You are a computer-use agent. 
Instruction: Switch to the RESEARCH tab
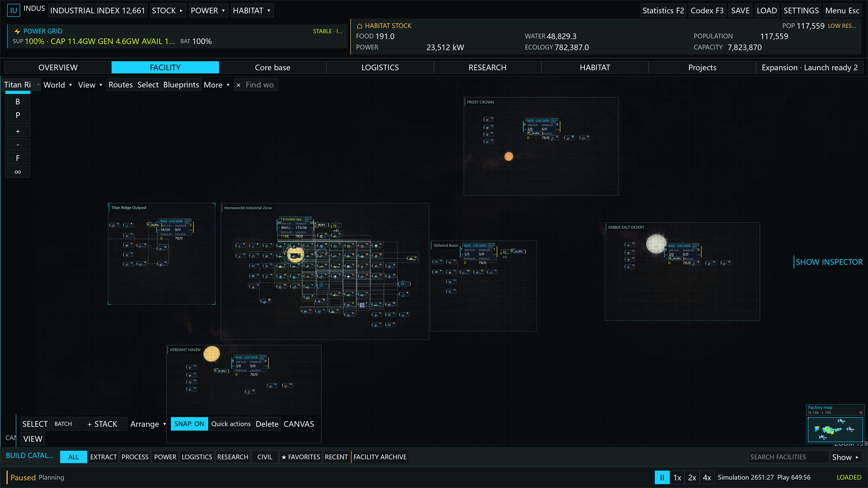click(x=488, y=67)
